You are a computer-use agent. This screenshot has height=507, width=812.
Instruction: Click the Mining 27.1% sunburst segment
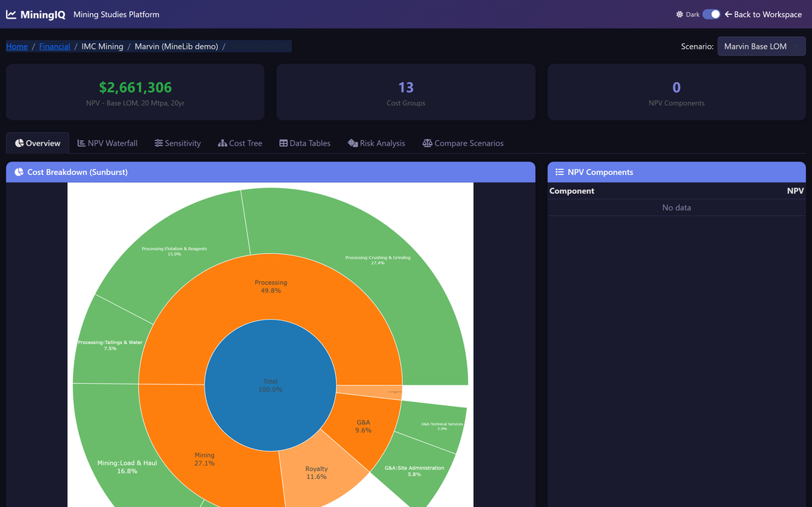pos(204,459)
